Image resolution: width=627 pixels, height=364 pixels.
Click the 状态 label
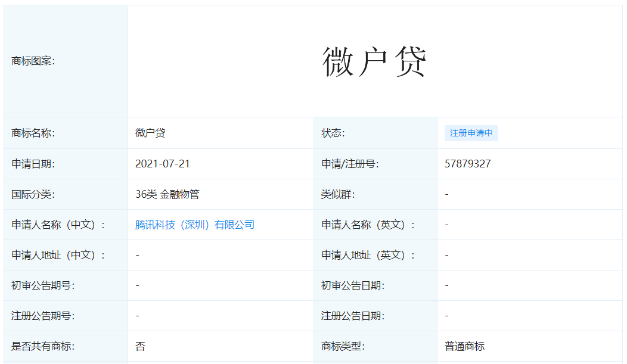(333, 133)
